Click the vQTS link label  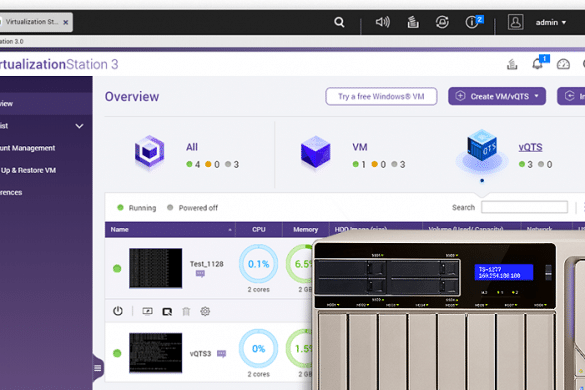pyautogui.click(x=530, y=147)
